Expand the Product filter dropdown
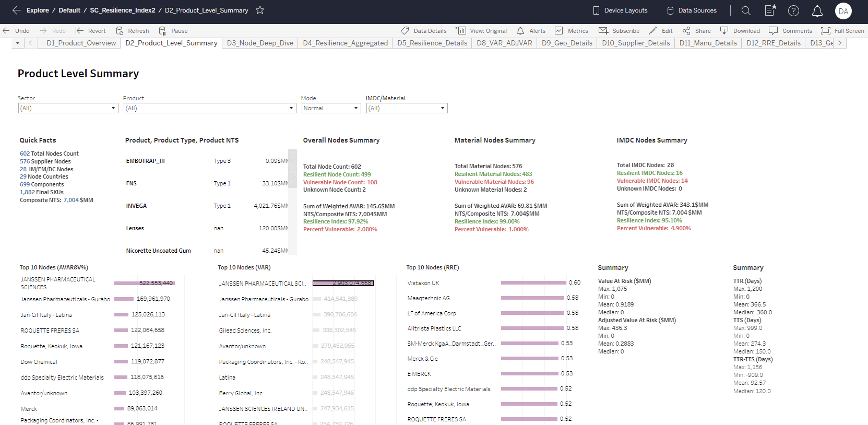868x425 pixels. tap(210, 108)
